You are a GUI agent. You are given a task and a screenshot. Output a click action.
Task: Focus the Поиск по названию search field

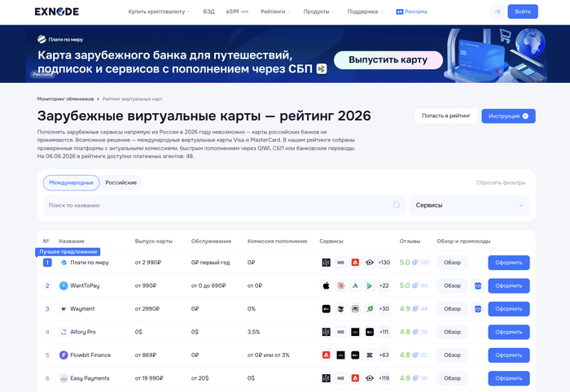(224, 205)
